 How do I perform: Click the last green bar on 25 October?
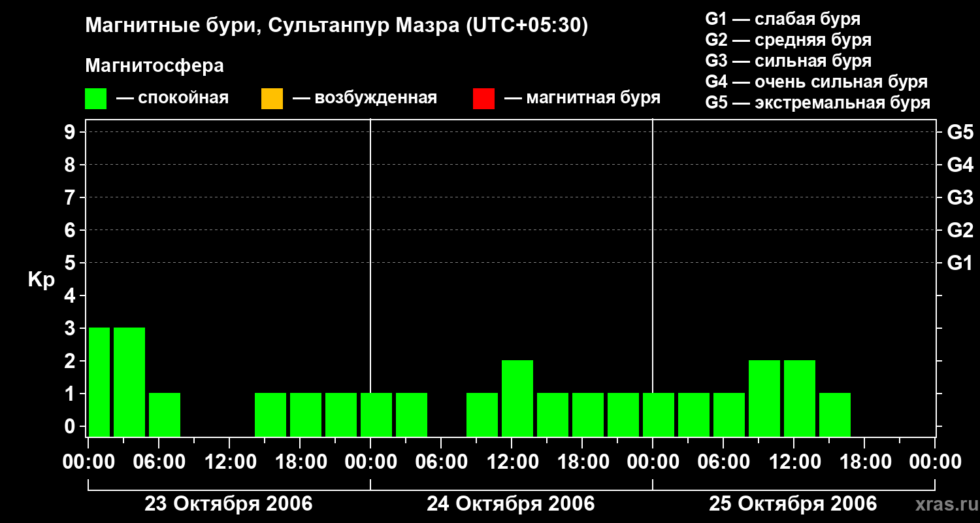click(835, 414)
